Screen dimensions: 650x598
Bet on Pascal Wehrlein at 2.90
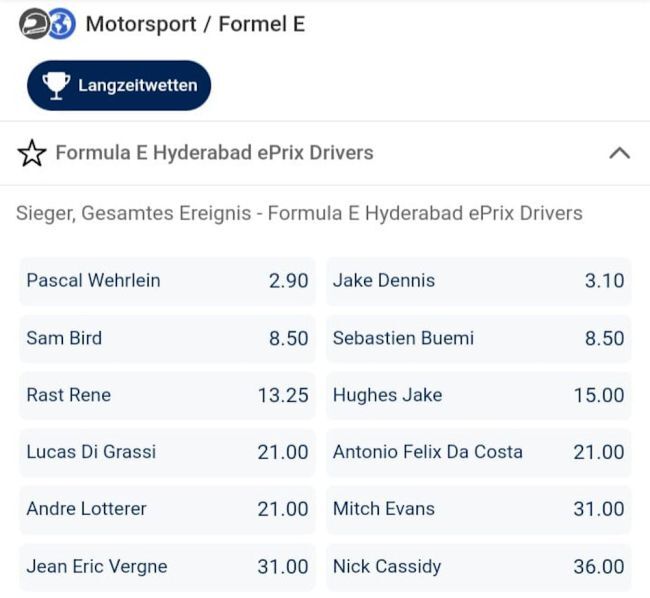(x=167, y=281)
